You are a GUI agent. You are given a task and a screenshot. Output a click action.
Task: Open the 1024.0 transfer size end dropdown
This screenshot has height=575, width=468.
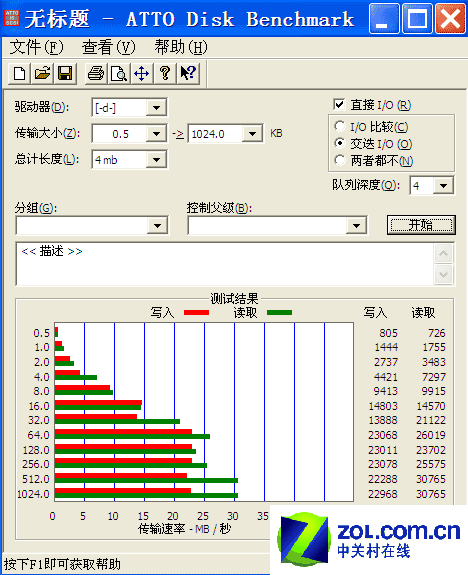252,133
